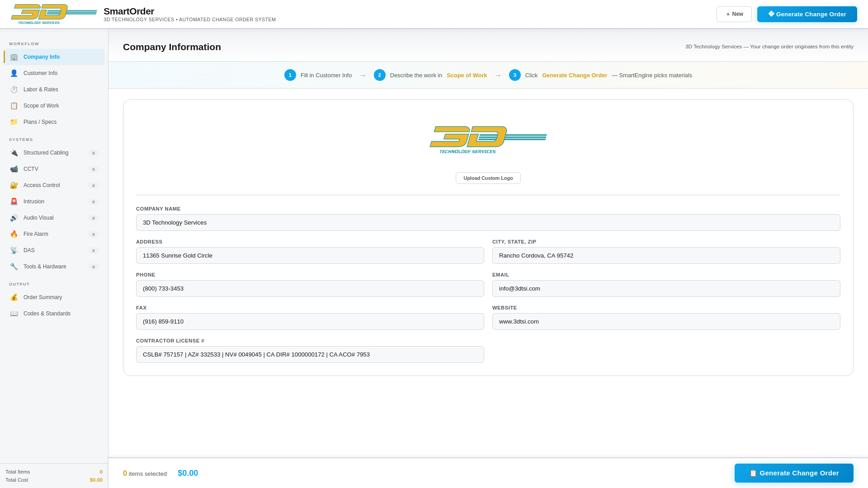Click the Website input field
868x488 pixels.
tap(666, 322)
